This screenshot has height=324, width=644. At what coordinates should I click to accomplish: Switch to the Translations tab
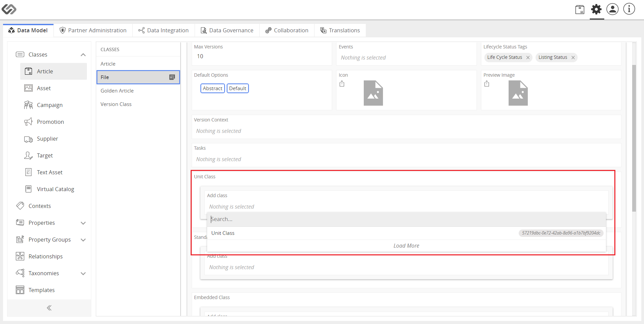(x=340, y=30)
